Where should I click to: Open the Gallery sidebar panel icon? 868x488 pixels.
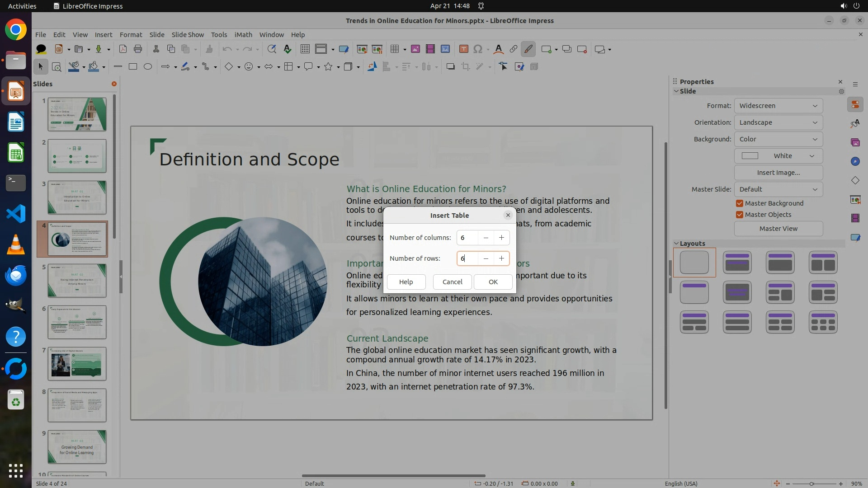pos(855,142)
